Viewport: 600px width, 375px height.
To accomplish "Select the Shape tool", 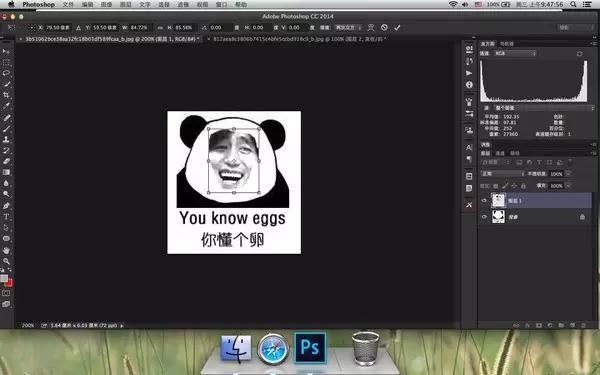I will (6, 238).
